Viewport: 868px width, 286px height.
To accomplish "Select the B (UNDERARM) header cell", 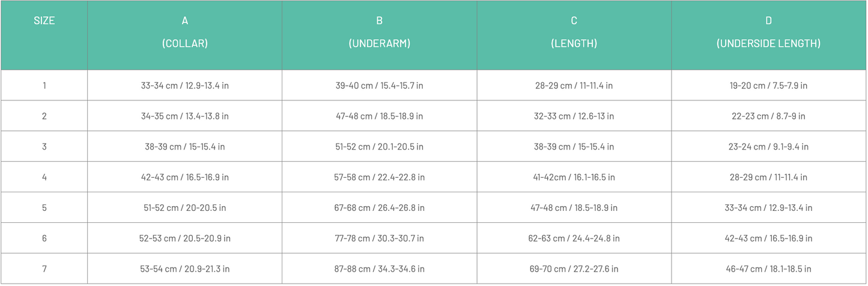I will click(x=379, y=32).
